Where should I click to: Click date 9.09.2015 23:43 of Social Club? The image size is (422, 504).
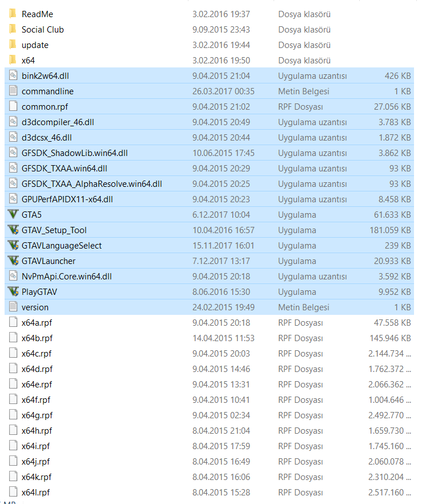pos(221,30)
